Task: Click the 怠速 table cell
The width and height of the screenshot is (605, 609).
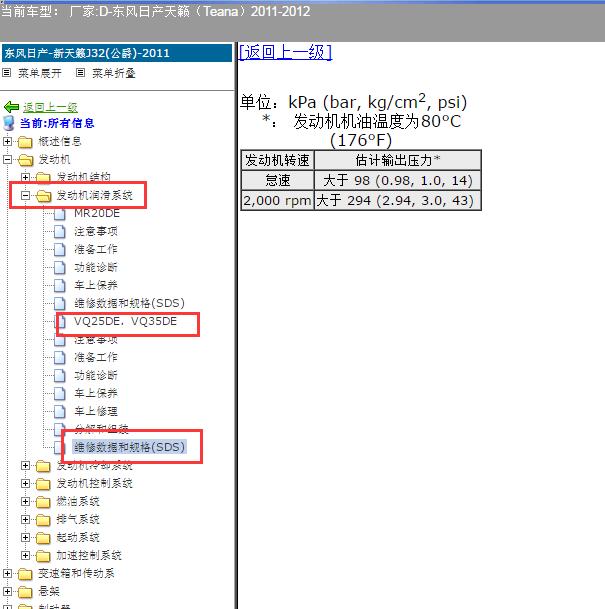Action: 277,180
